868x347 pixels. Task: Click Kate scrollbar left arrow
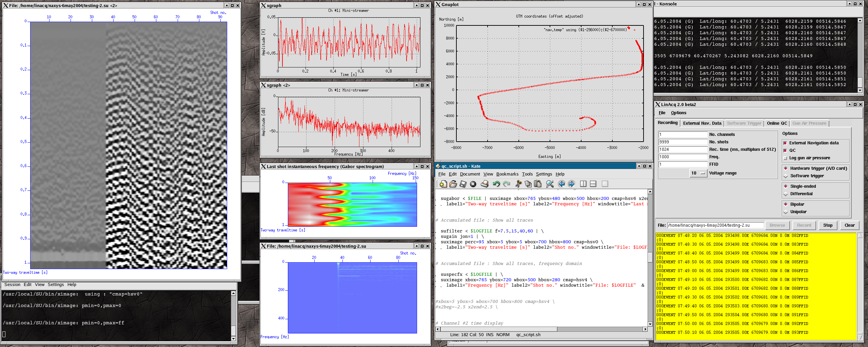(438, 329)
